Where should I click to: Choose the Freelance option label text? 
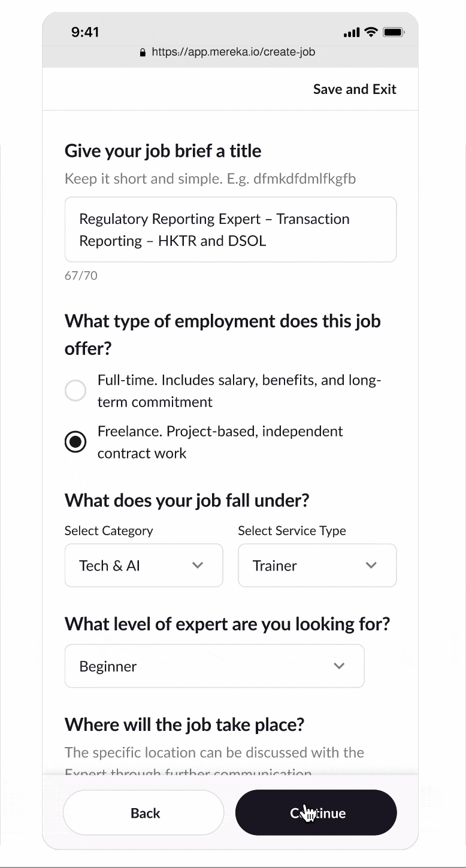pyautogui.click(x=220, y=442)
